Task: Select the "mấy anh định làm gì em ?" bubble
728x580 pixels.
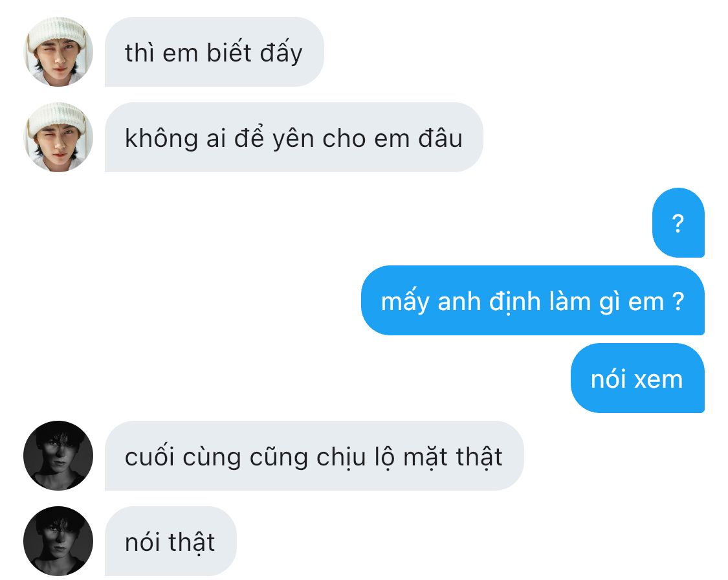Action: click(x=533, y=300)
